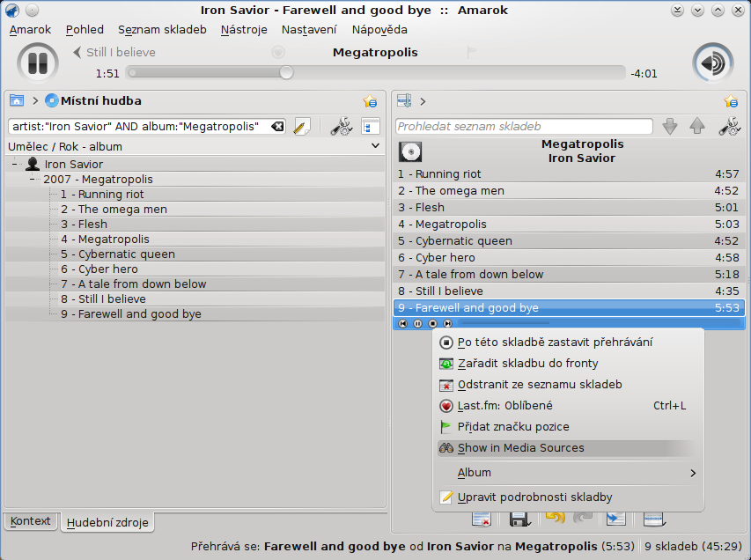Choose 'Po této skladbě zastavit přehrávání'
Image resolution: width=751 pixels, height=560 pixels.
pyautogui.click(x=568, y=343)
